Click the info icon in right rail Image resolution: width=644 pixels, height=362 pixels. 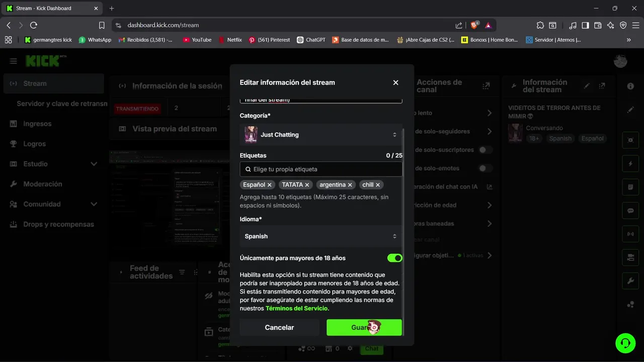coord(630,86)
